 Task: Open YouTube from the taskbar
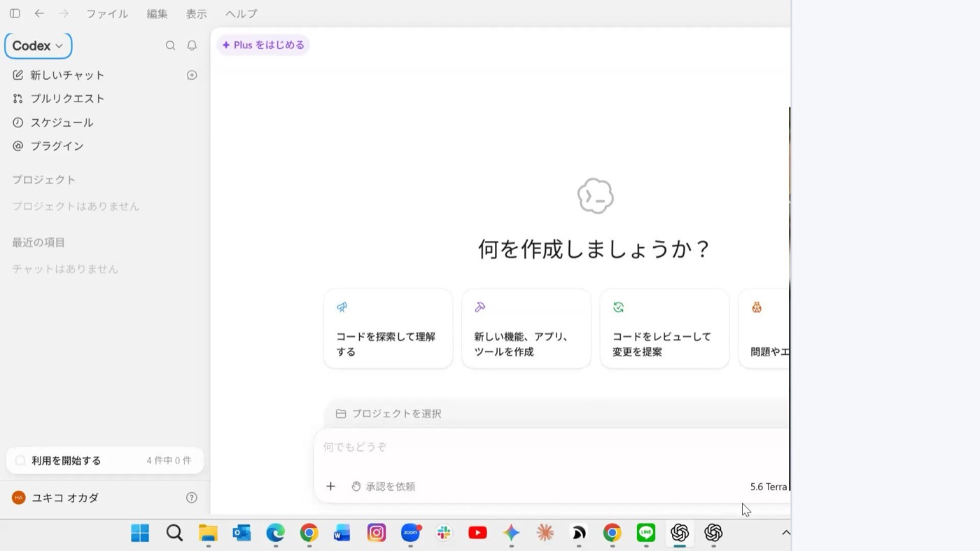tap(477, 533)
